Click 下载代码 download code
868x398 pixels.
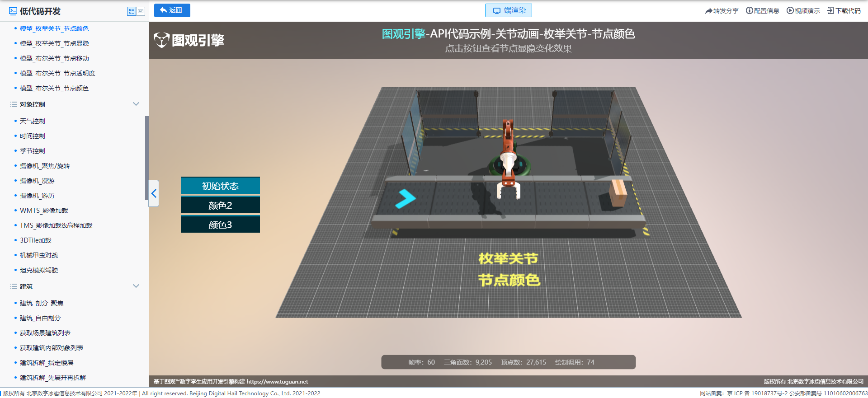[844, 11]
